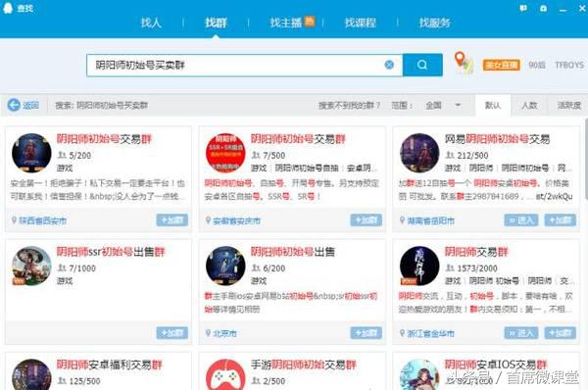Click the 搜索不到我的群? link
The image size is (588, 390).
(349, 106)
